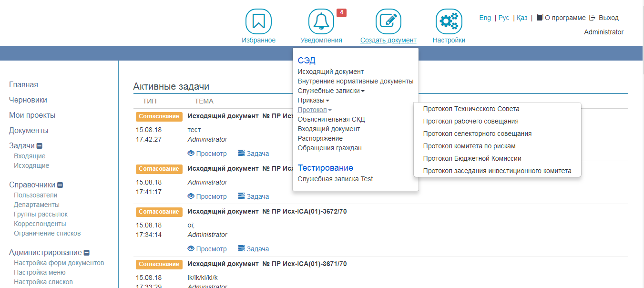Screen dimensions: 644x288
Task: Switch language to Eng
Action: click(x=485, y=18)
